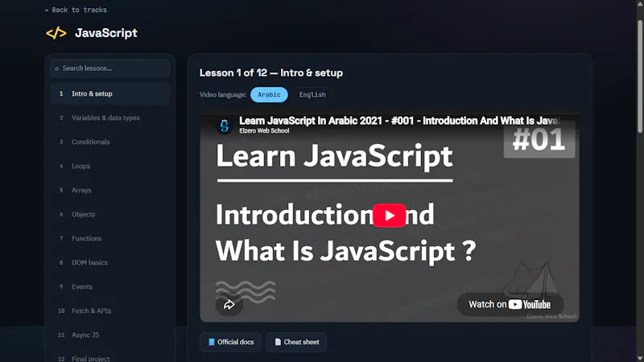
Task: Open lesson 10 Fetch & APIs
Action: 110,311
